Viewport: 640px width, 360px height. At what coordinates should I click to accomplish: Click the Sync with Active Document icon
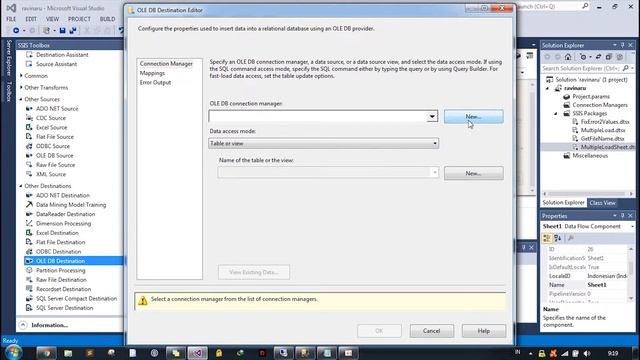click(x=598, y=57)
